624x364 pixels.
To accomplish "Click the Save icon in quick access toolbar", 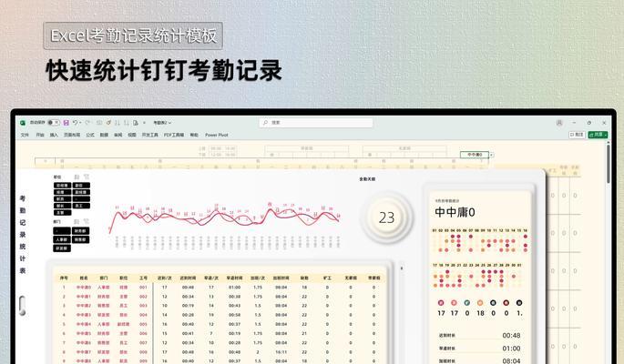I will [x=66, y=122].
